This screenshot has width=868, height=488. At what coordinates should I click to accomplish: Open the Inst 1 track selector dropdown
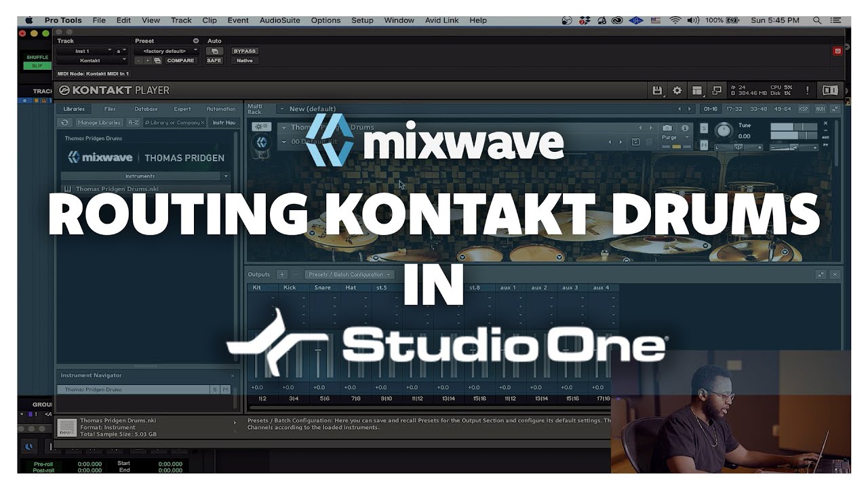pyautogui.click(x=85, y=51)
